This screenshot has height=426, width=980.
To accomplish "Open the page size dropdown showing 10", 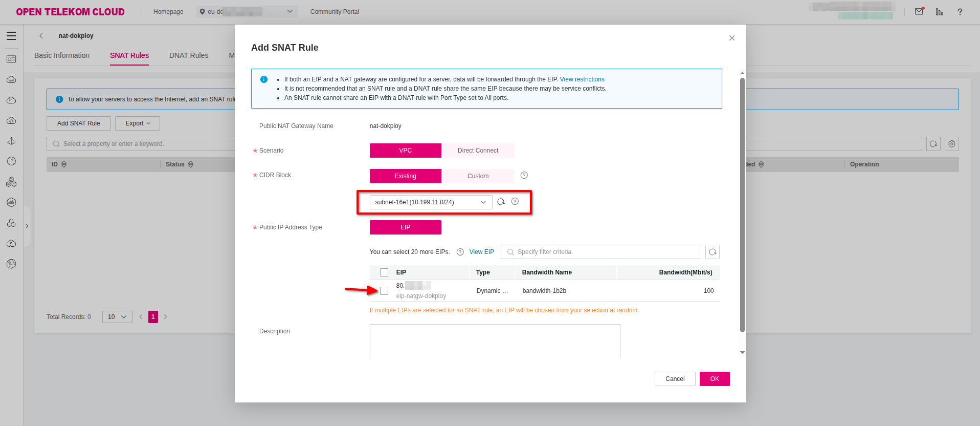I will [117, 317].
